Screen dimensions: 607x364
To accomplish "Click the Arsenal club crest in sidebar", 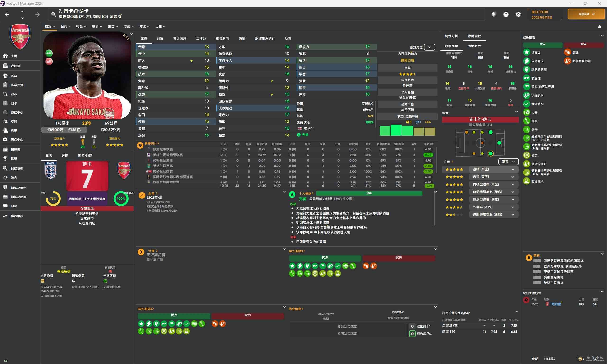I will (20, 36).
